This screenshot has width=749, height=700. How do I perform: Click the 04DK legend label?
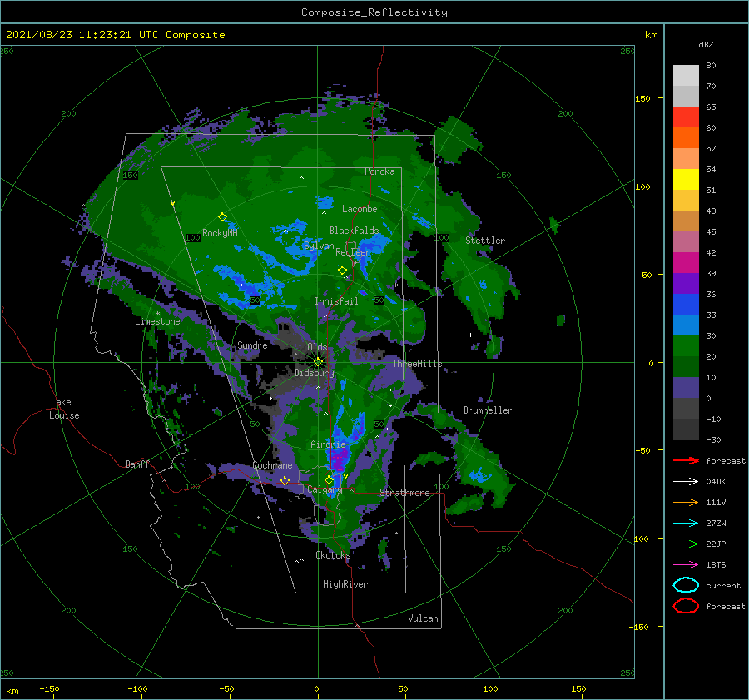716,481
